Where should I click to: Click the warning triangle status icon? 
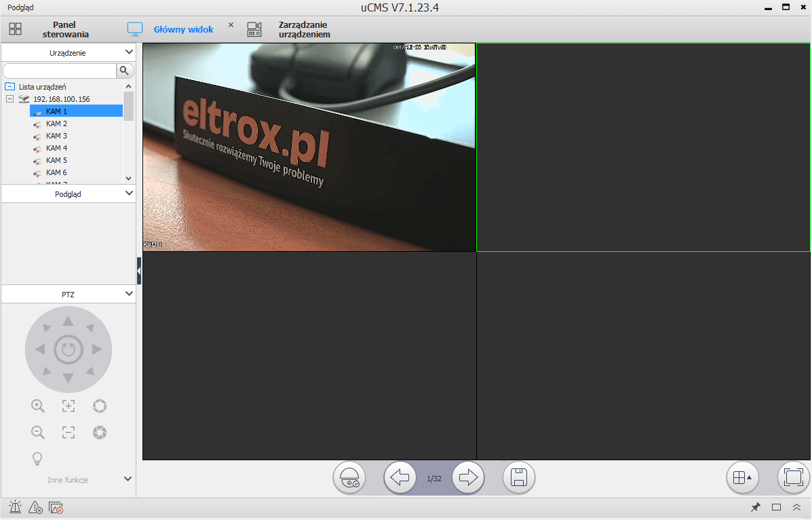35,508
